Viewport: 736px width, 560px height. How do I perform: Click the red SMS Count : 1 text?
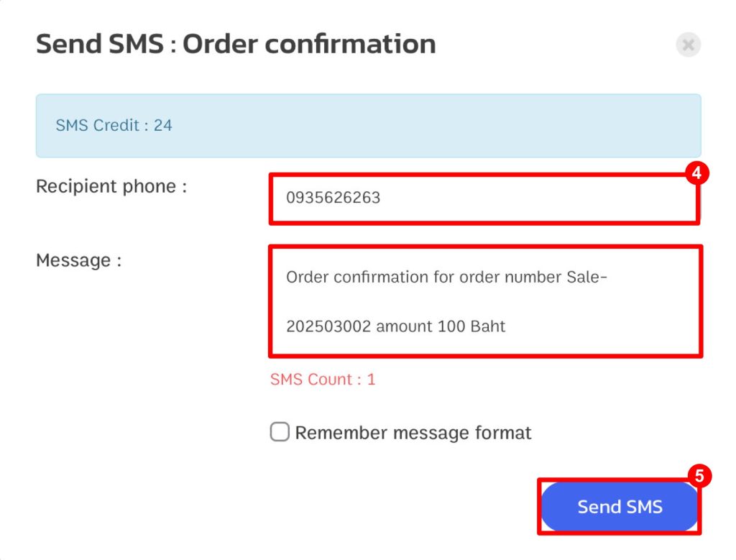click(323, 380)
